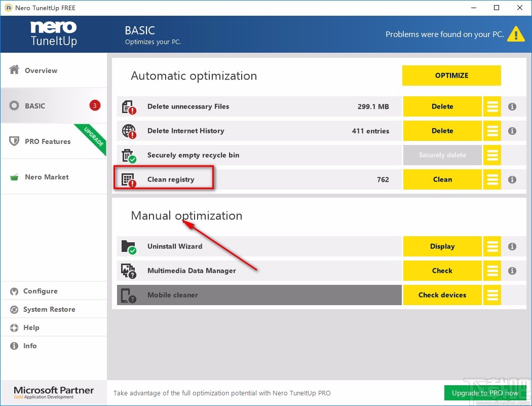The width and height of the screenshot is (532, 406).
Task: Open info for Multimedia Data Manager
Action: [x=512, y=271]
